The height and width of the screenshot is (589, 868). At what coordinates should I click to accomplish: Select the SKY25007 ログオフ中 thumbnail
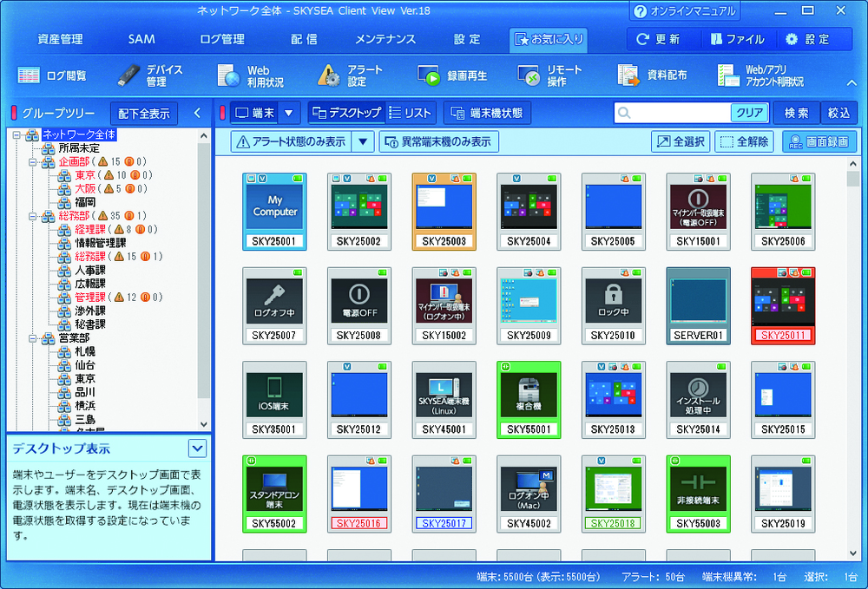(x=274, y=306)
